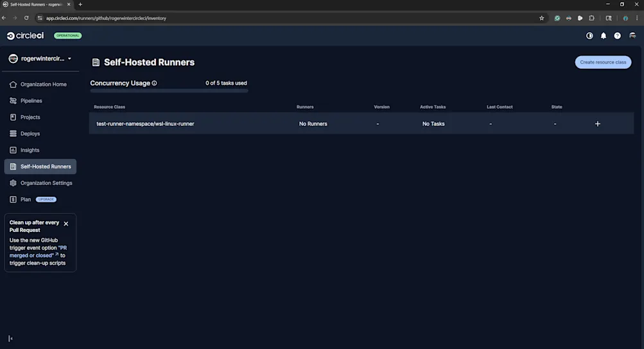The image size is (644, 349).
Task: Click the Pipelines icon
Action: pyautogui.click(x=13, y=101)
